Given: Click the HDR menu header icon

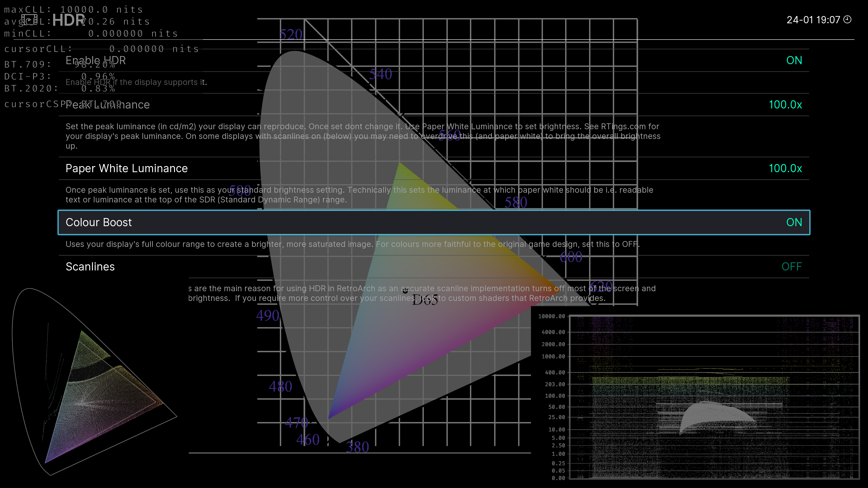Looking at the screenshot, I should pyautogui.click(x=30, y=20).
